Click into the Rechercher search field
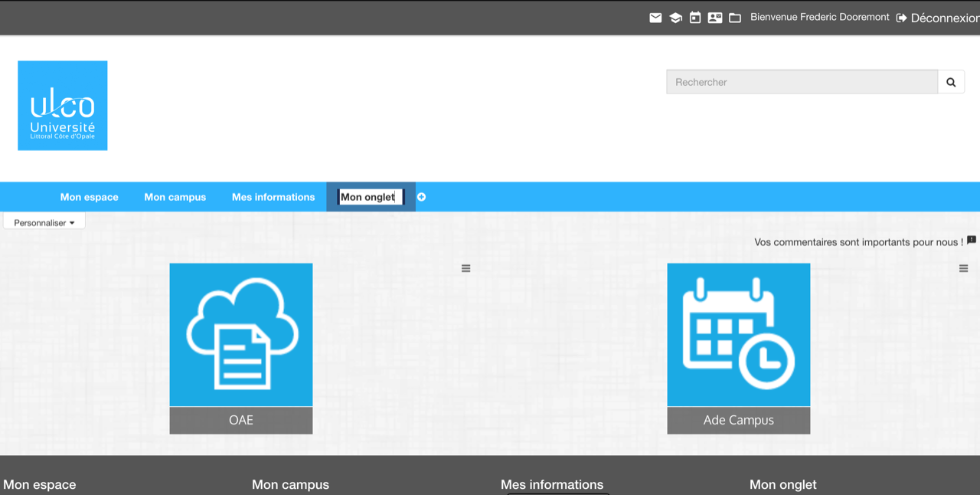980x495 pixels. click(802, 82)
